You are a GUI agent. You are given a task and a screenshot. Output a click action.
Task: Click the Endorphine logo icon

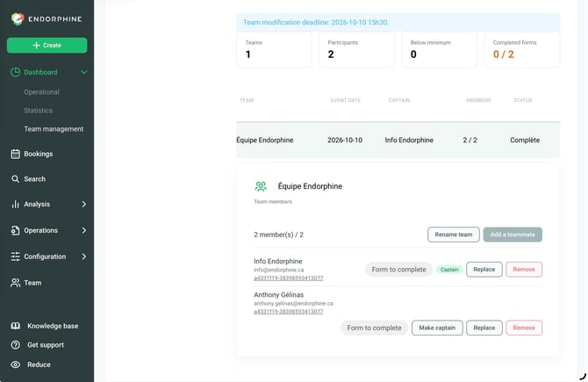click(x=18, y=18)
